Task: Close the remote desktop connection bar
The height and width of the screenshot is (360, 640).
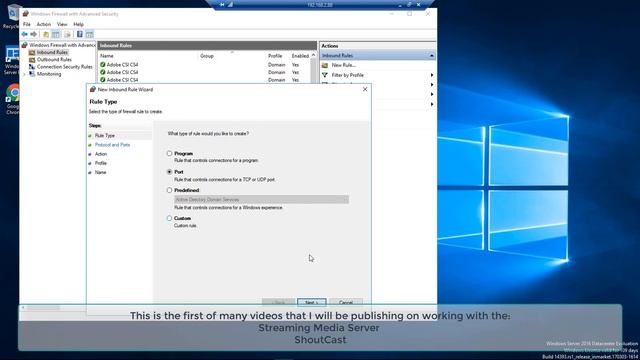Action: [x=418, y=5]
